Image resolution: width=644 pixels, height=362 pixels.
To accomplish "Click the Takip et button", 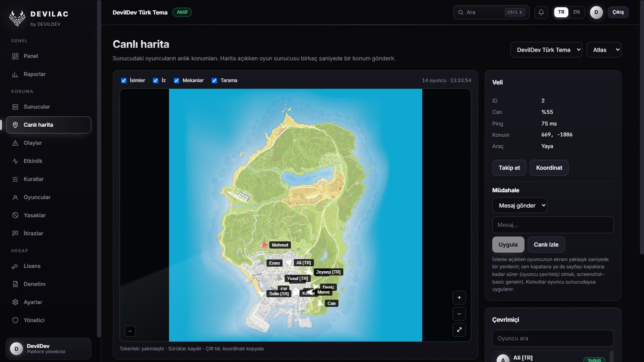I will pyautogui.click(x=509, y=168).
